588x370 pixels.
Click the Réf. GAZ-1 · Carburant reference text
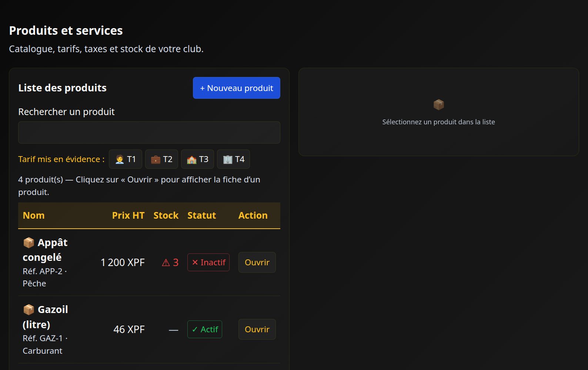click(45, 344)
